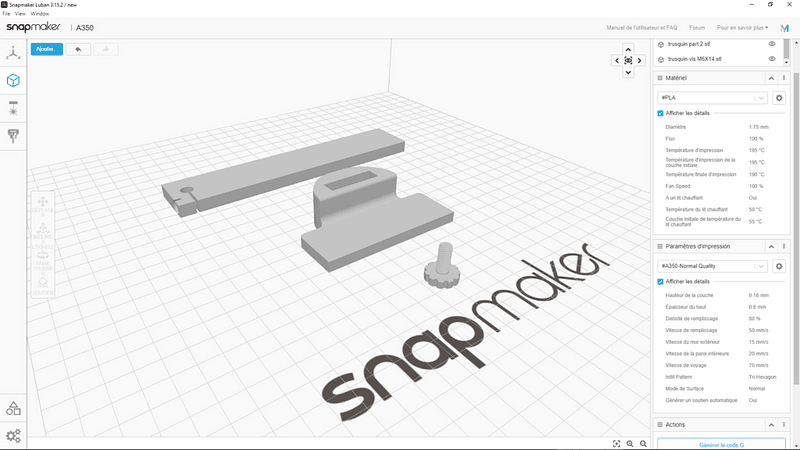Click the Densité de remplissage value 80 %

coord(755,318)
